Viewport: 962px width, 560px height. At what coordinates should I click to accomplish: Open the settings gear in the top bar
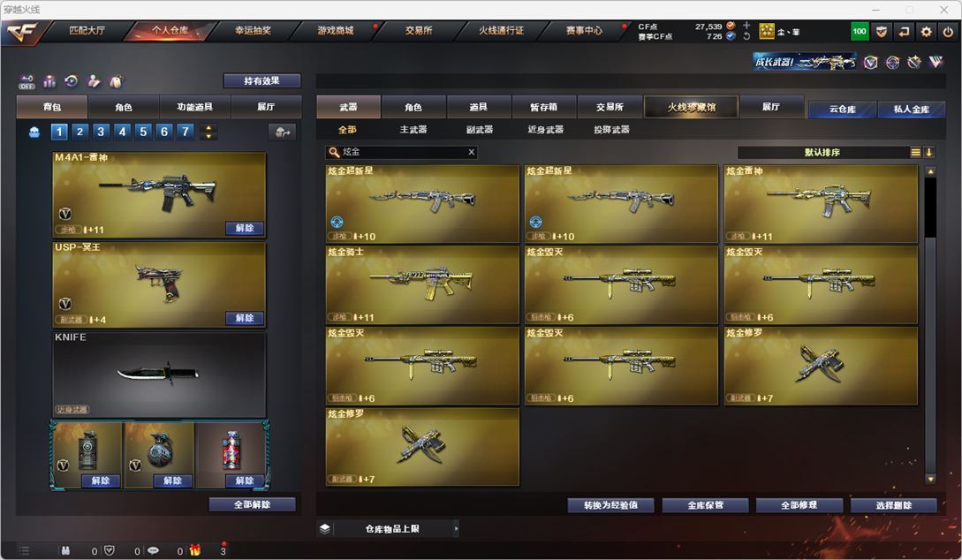pos(926,31)
